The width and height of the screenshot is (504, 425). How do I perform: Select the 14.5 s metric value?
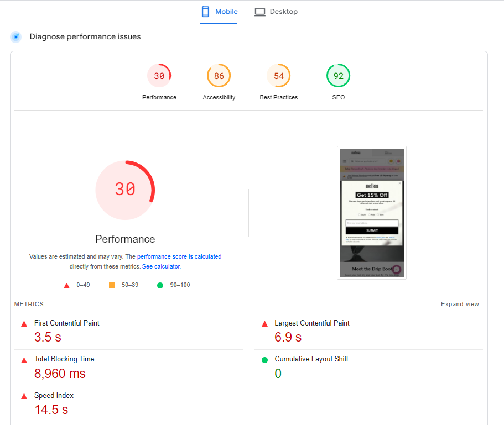(x=51, y=410)
